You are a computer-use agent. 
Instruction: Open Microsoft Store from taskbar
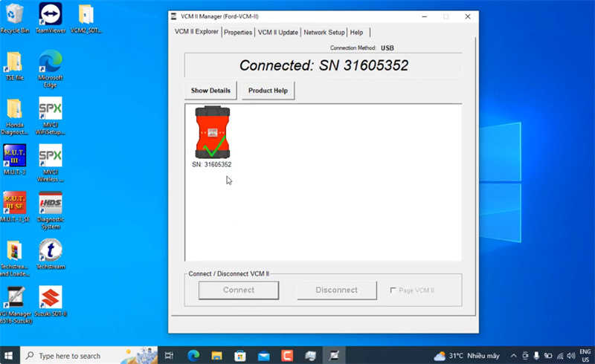[239, 356]
